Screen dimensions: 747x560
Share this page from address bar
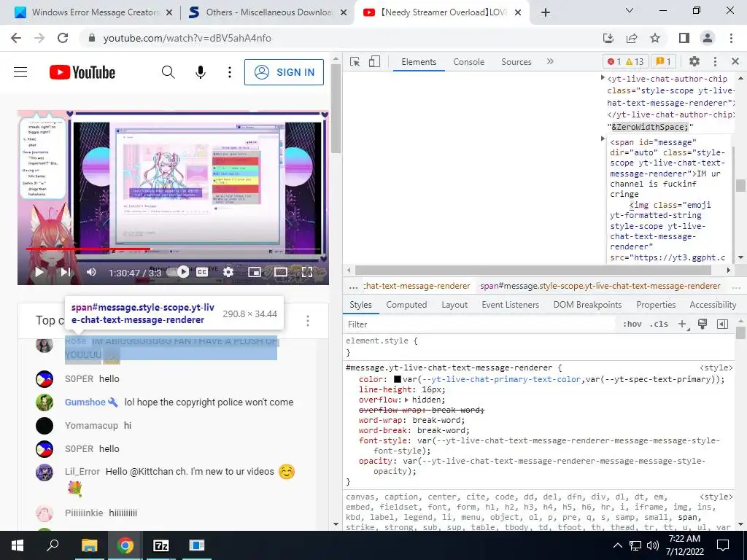point(632,38)
